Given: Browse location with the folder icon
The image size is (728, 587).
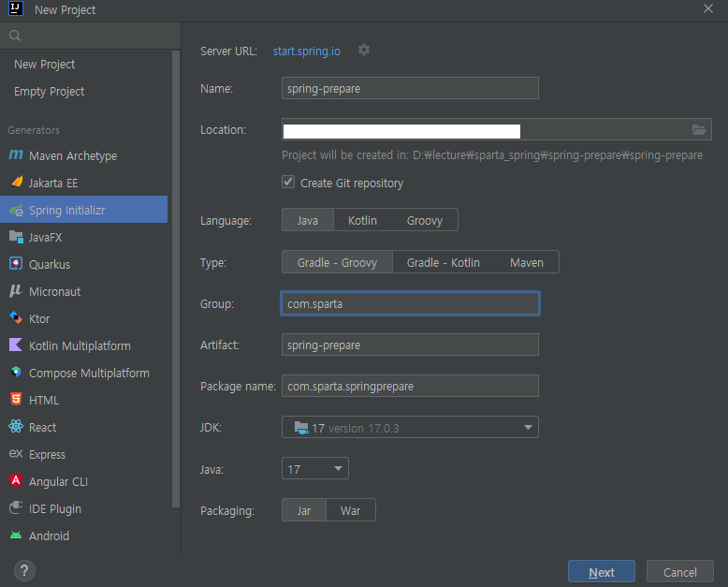Looking at the screenshot, I should point(699,129).
